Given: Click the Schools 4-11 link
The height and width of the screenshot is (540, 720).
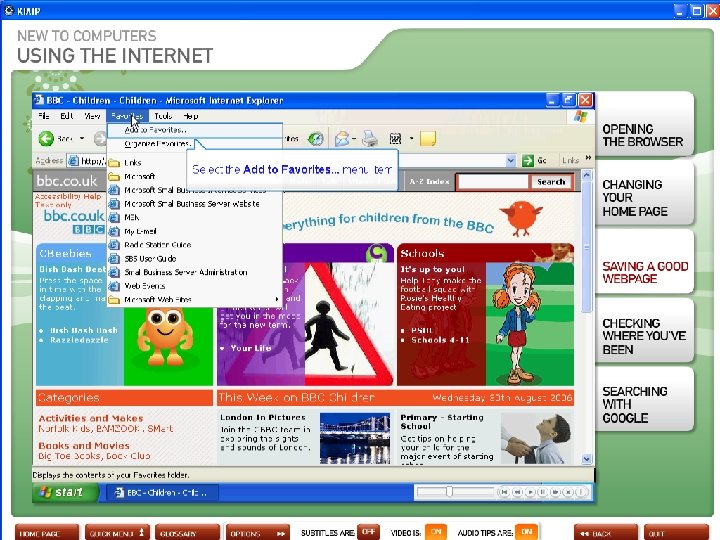Looking at the screenshot, I should point(440,340).
